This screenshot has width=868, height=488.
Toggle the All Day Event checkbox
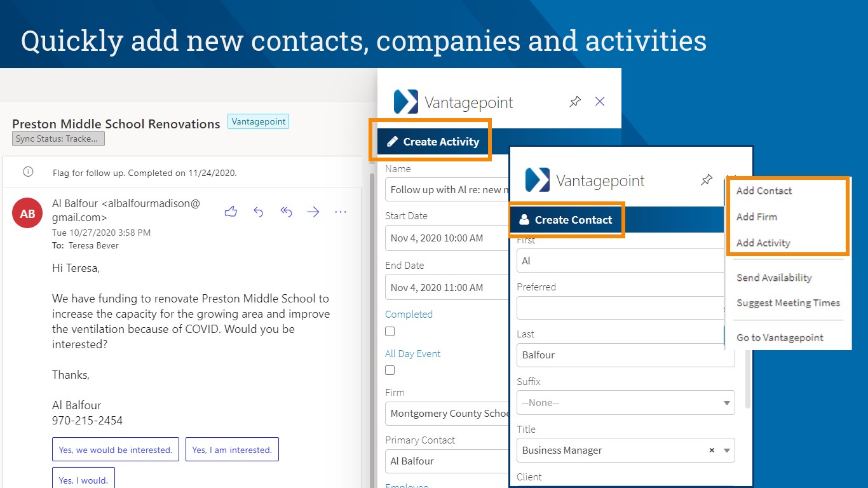[390, 370]
